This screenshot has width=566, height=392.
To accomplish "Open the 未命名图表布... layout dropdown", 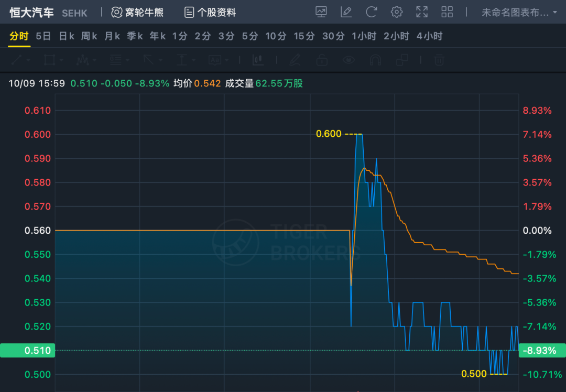I will point(519,13).
